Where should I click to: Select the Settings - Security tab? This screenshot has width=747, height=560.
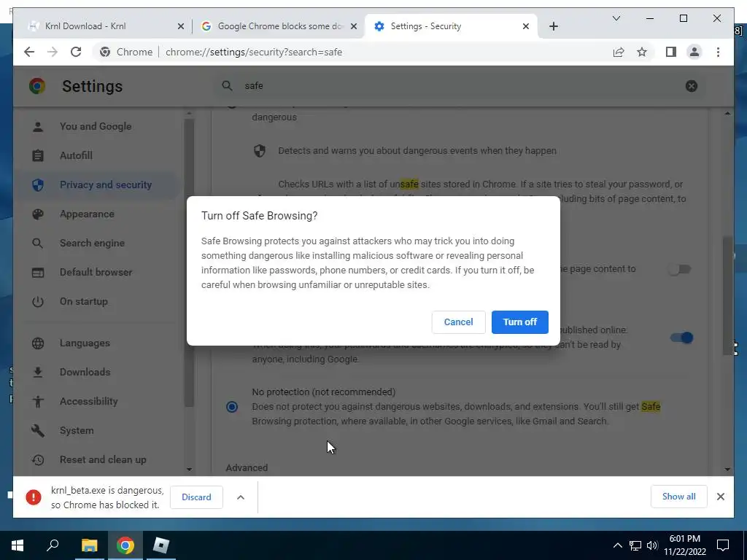(450, 26)
